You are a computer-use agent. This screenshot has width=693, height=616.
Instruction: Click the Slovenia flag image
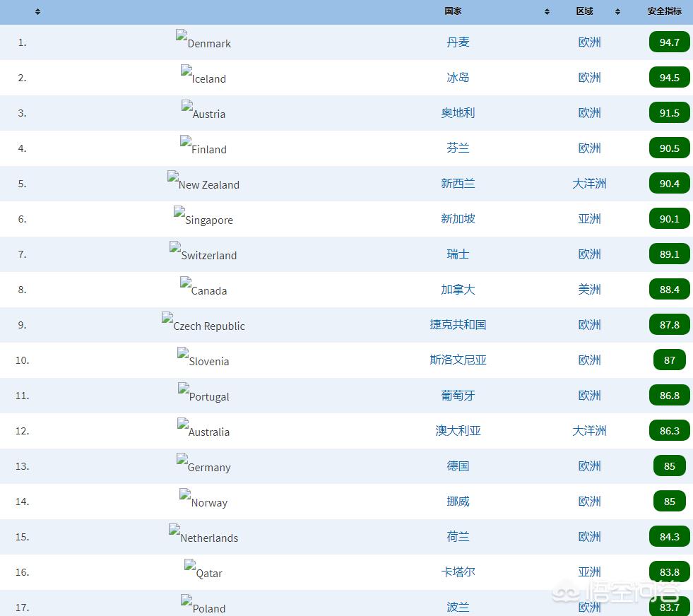(x=183, y=353)
